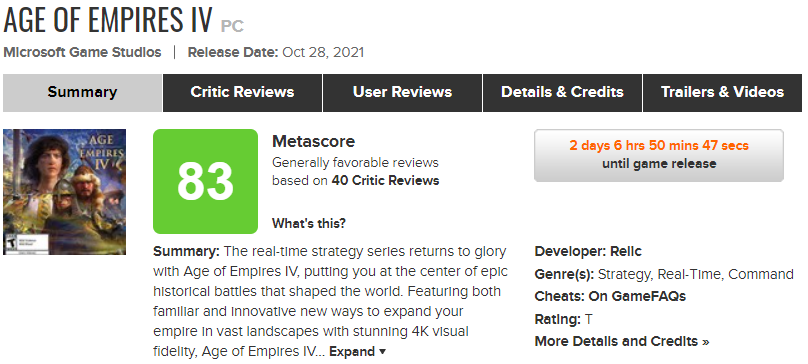Click the ESRB T rating badge on cover
This screenshot has height=364, width=808.
10,241
